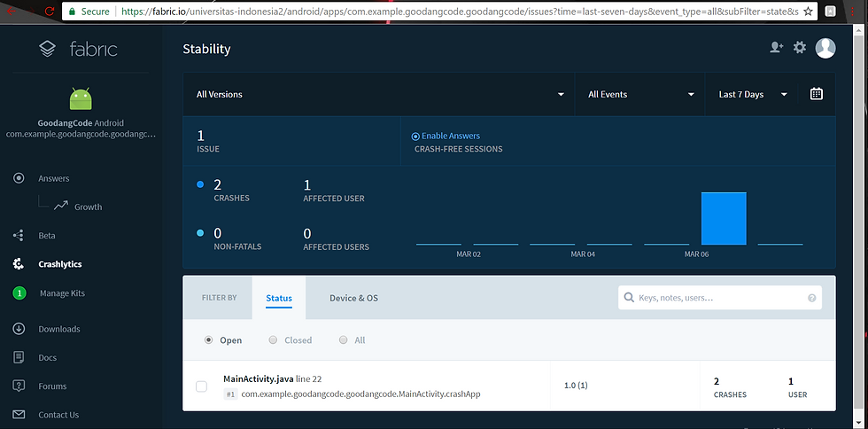Select the Closed status radio button
This screenshot has height=429, width=868.
pyautogui.click(x=273, y=339)
